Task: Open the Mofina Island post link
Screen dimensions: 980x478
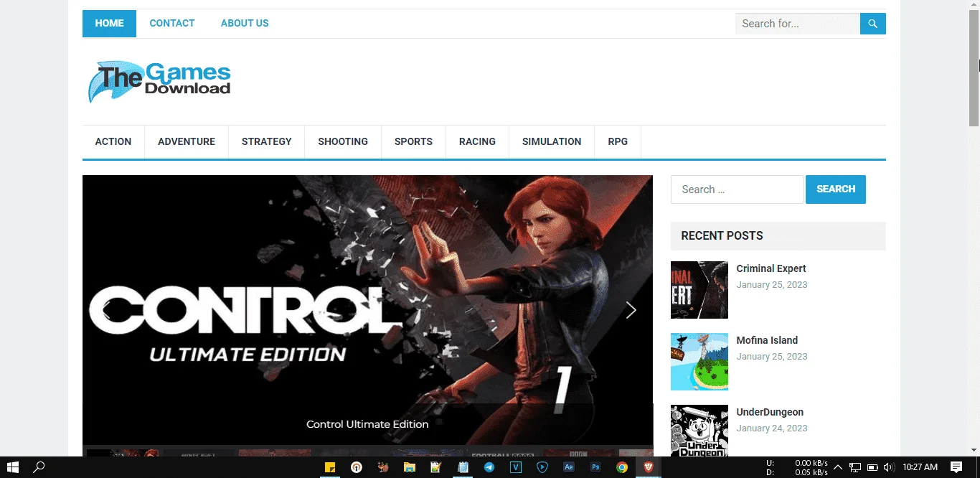Action: (767, 340)
